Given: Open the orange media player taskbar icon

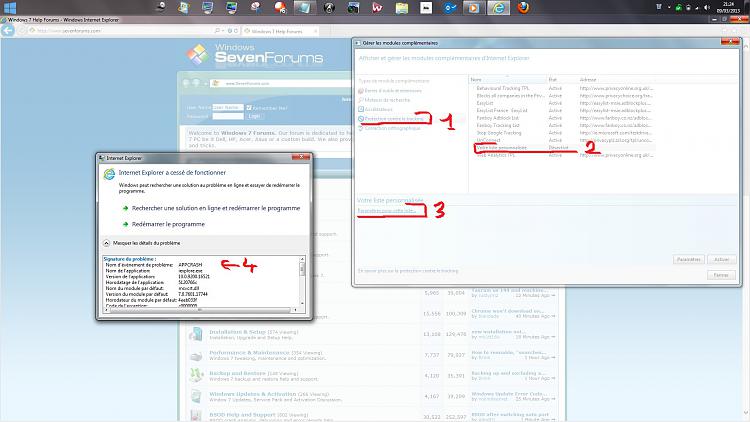Looking at the screenshot, I should [473, 8].
